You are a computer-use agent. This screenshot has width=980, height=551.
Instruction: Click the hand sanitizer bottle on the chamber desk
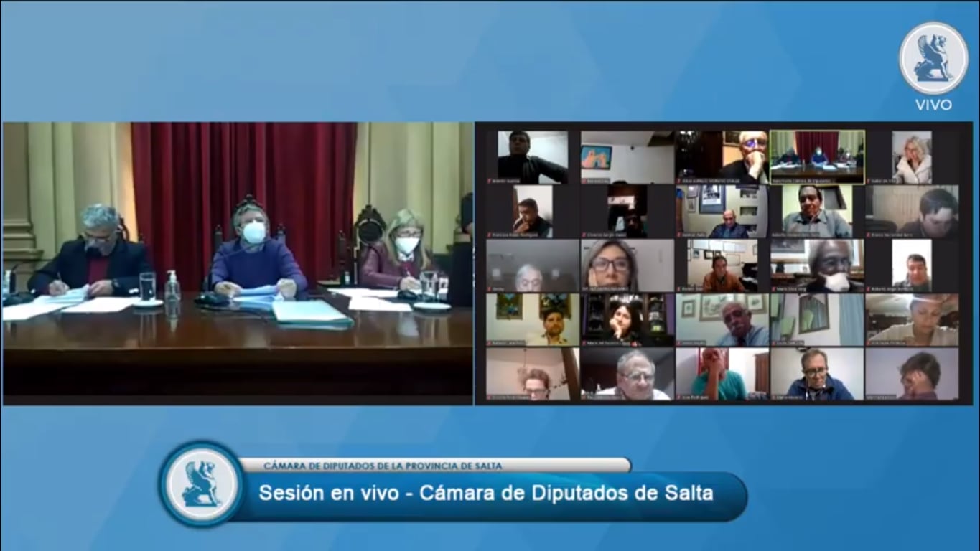click(x=172, y=288)
